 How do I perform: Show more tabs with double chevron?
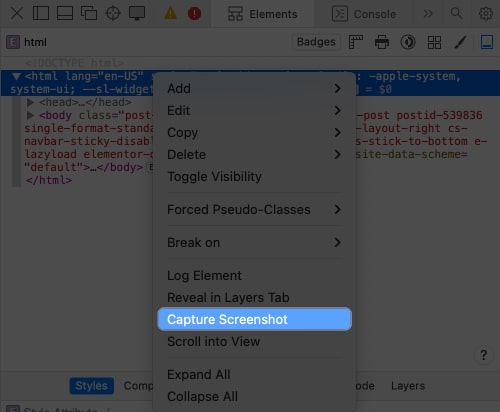[428, 14]
